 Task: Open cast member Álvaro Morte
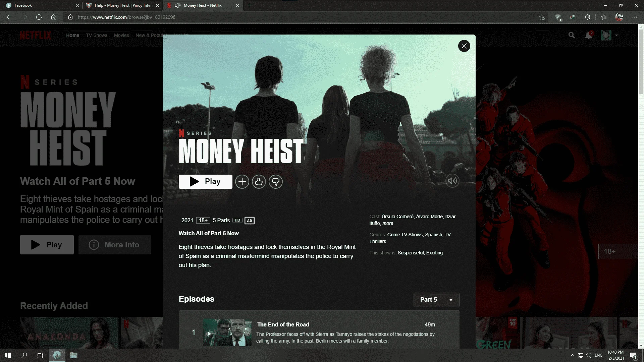tap(429, 217)
